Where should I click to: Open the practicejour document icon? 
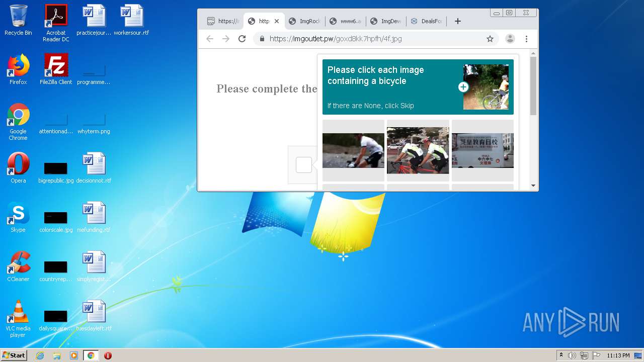[94, 20]
